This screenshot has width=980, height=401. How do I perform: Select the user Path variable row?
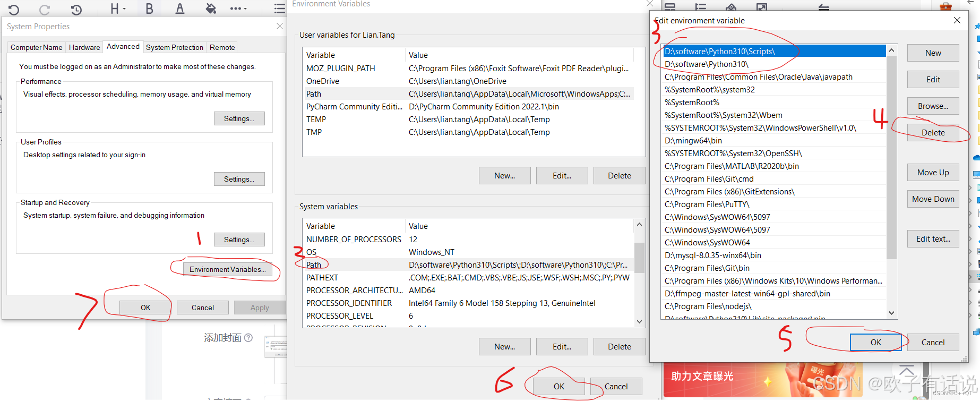point(468,94)
